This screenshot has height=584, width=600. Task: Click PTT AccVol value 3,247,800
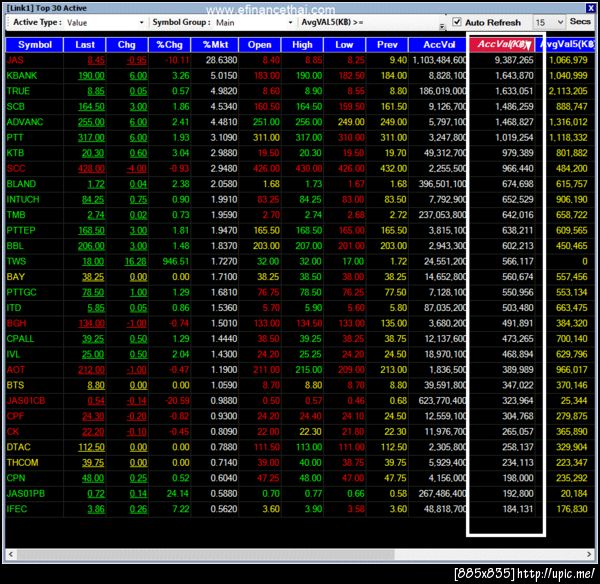pyautogui.click(x=447, y=137)
